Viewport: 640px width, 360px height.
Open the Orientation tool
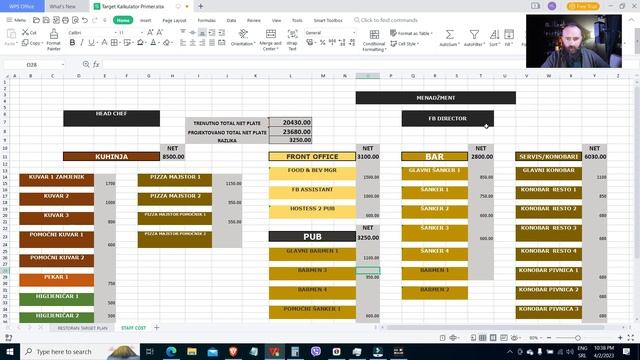point(243,38)
